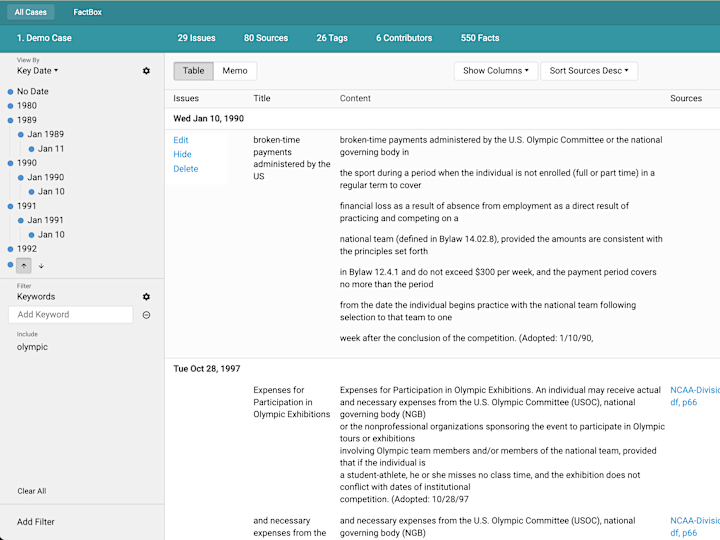Select Jan 11 in the date tree
Image resolution: width=720 pixels, height=540 pixels.
(51, 149)
